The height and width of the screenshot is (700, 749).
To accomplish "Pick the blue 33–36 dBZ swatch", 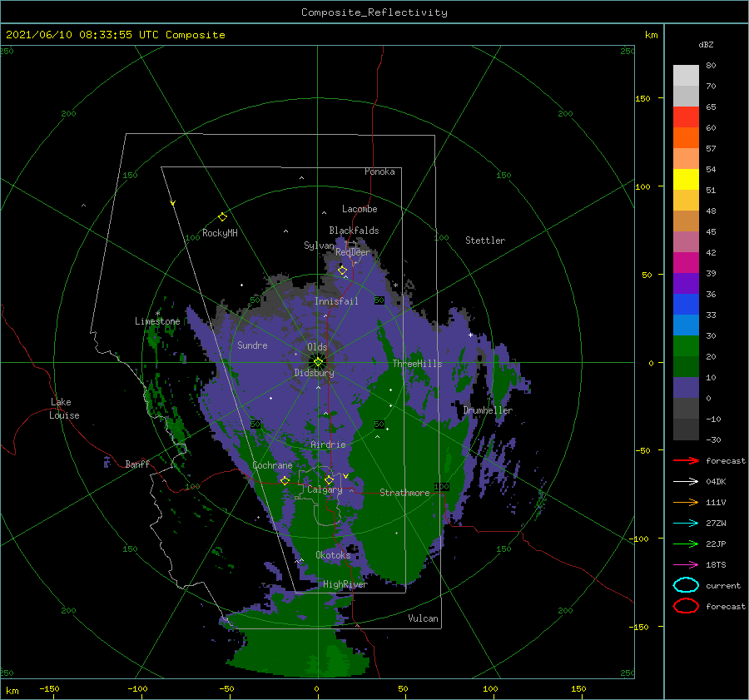I will tap(686, 305).
